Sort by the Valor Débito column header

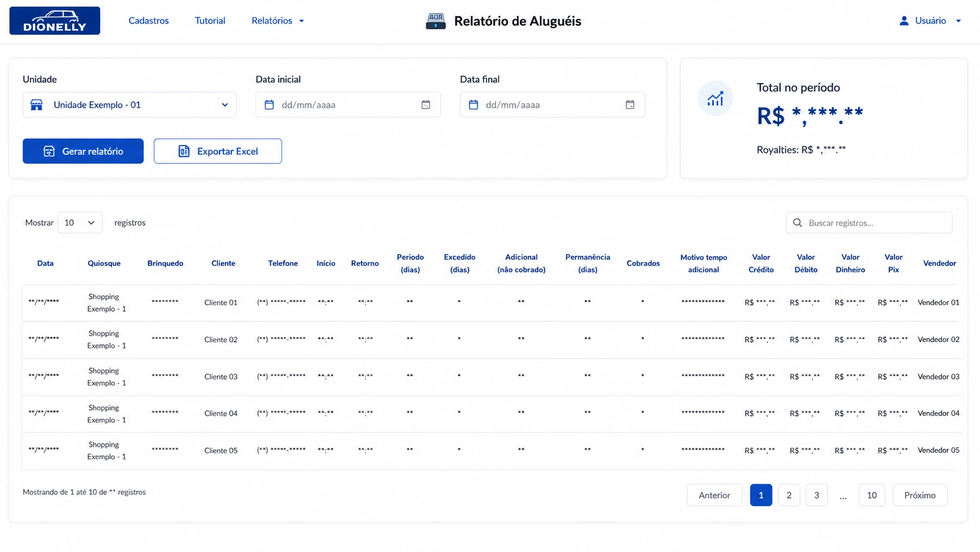pyautogui.click(x=806, y=263)
